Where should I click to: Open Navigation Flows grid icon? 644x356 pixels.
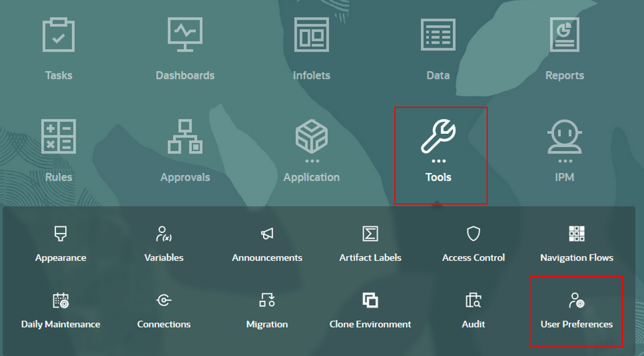[x=576, y=234]
